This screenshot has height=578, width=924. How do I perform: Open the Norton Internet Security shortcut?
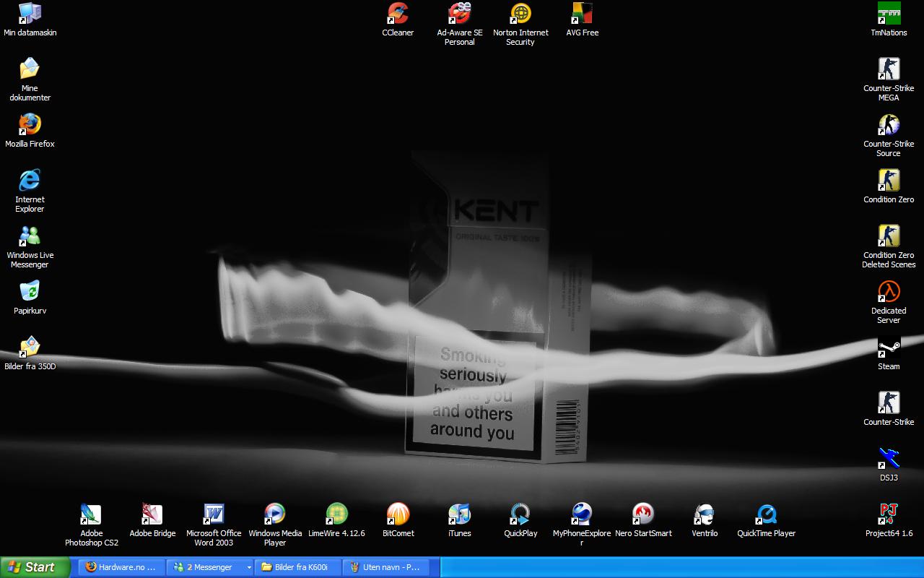(520, 13)
